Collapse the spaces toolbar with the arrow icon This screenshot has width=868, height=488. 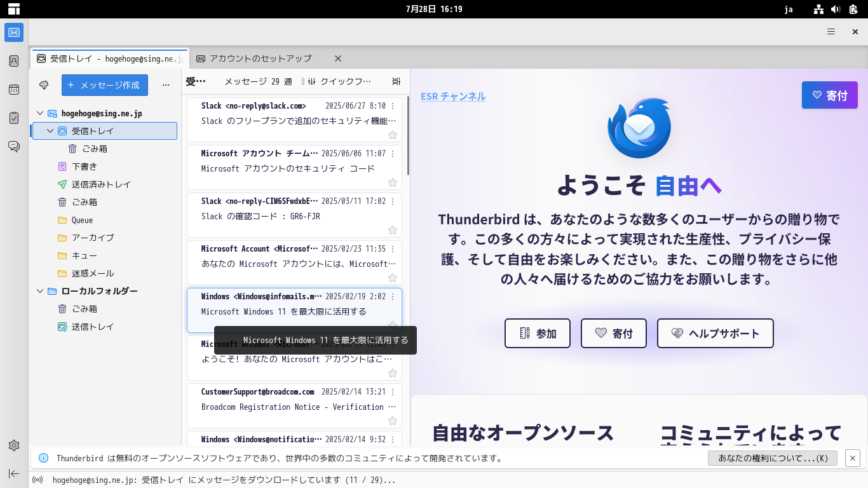tap(14, 473)
